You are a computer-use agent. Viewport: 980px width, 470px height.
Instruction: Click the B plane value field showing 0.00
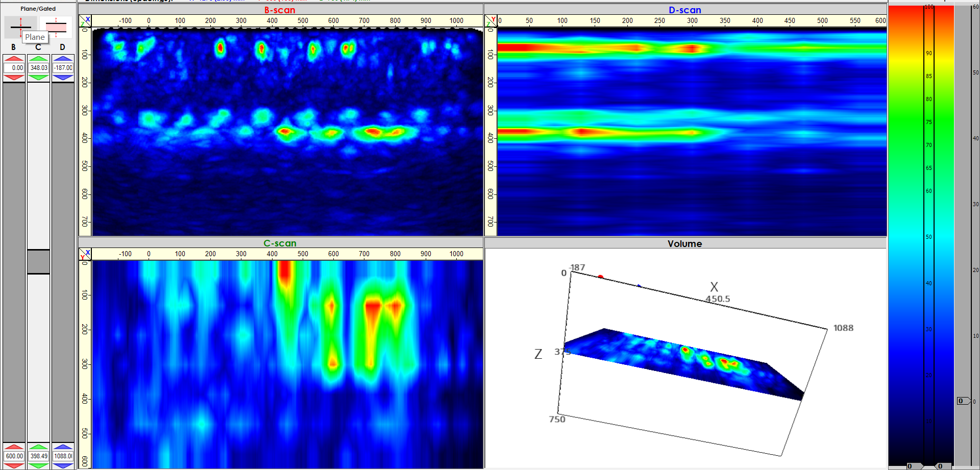14,68
